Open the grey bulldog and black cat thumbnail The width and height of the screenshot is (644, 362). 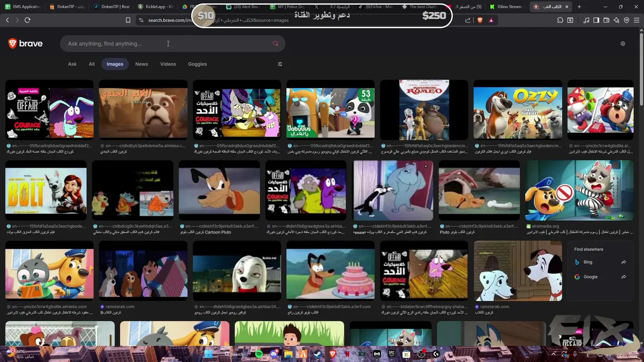[393, 191]
